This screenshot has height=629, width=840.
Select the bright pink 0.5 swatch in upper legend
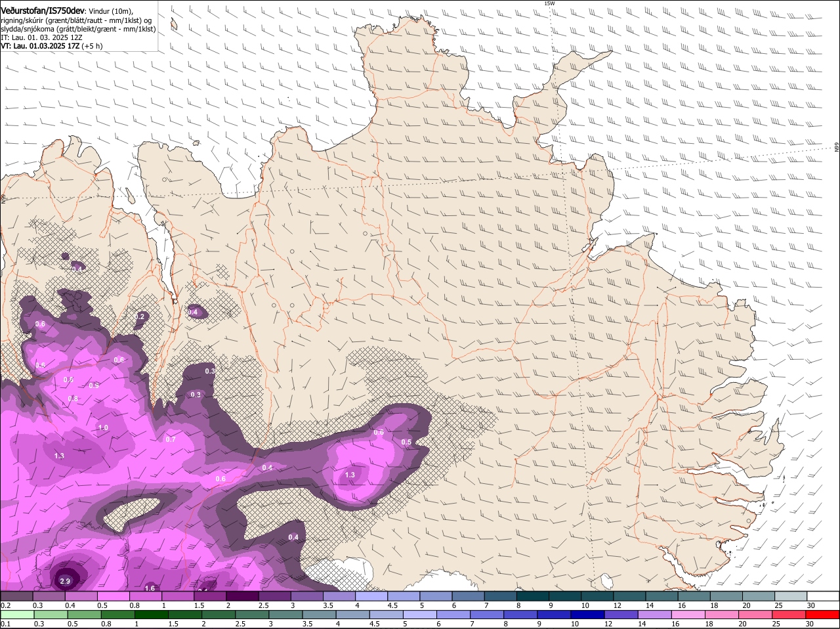pyautogui.click(x=113, y=596)
